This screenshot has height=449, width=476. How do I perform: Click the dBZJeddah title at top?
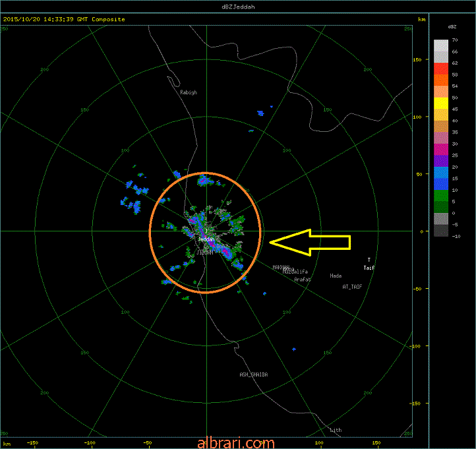click(238, 7)
